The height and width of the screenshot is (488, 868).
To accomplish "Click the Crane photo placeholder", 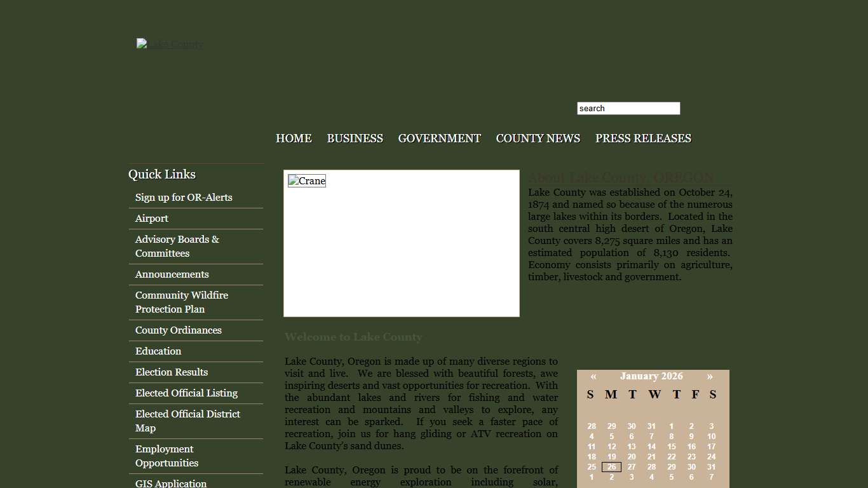I will 306,180.
